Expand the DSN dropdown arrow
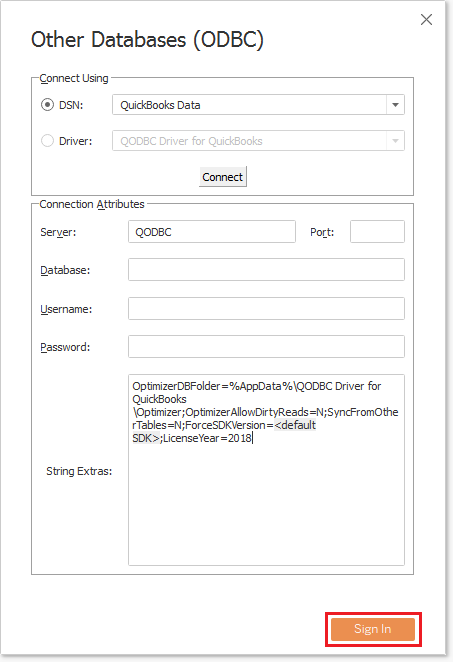Screen dimensions: 453x662 (x=395, y=105)
